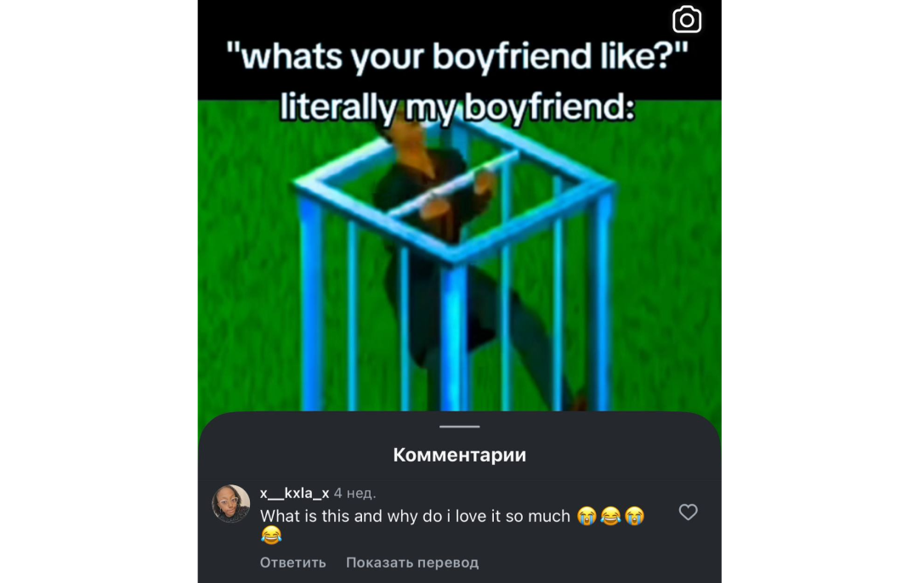Select the Комментарии header title
The width and height of the screenshot is (924, 583).
460,455
